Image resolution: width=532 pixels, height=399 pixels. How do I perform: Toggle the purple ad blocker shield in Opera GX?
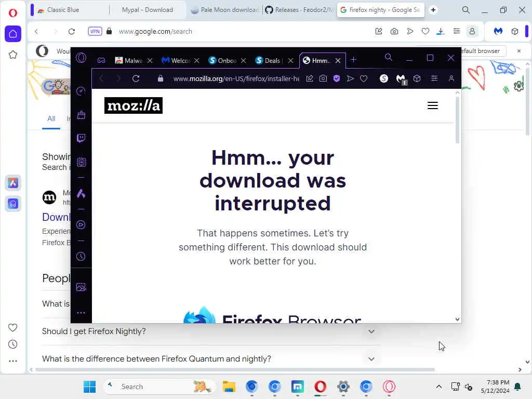coord(337,78)
